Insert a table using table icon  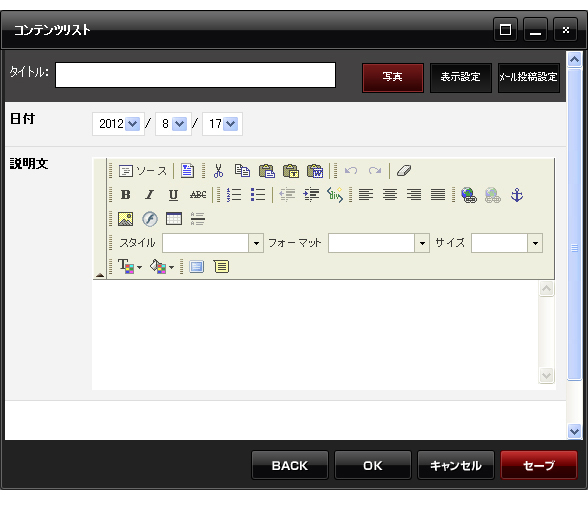pos(174,219)
